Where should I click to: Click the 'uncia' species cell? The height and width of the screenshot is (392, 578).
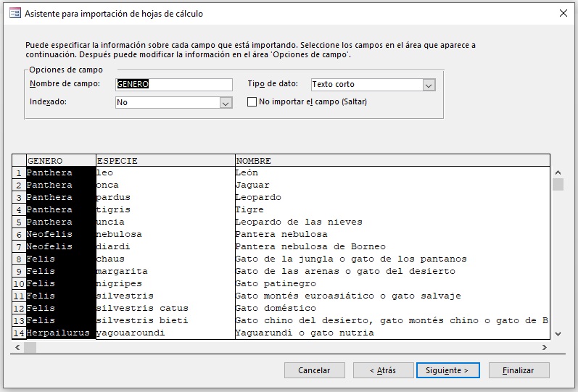(x=165, y=222)
